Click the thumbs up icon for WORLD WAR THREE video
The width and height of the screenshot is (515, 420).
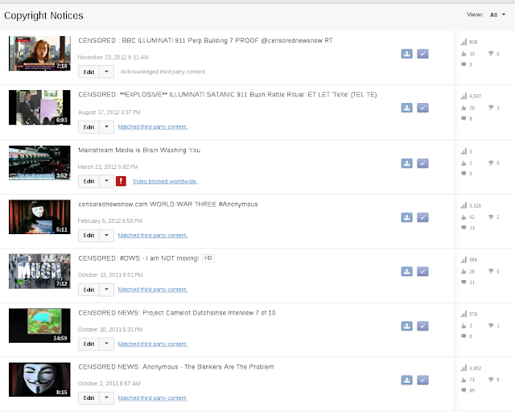point(463,217)
